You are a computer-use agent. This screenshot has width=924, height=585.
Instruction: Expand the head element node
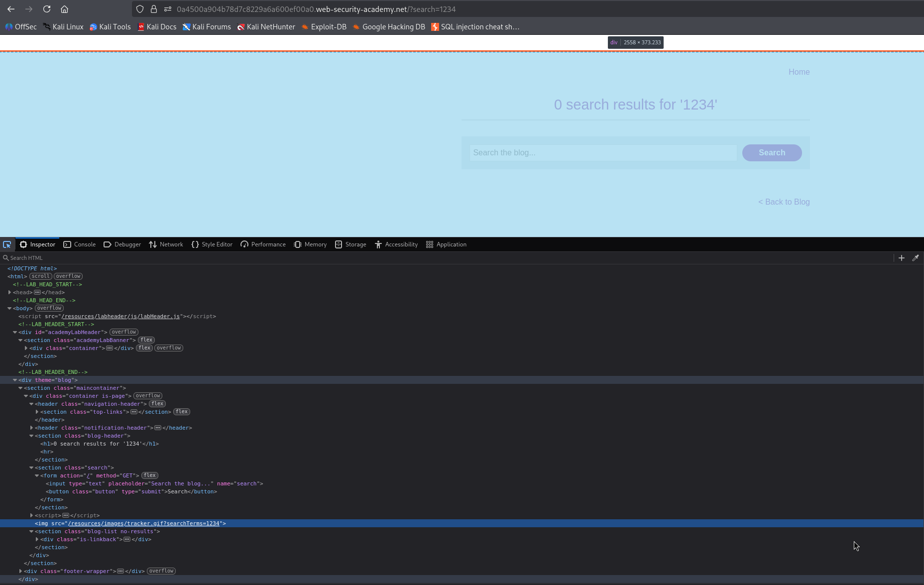[9, 292]
